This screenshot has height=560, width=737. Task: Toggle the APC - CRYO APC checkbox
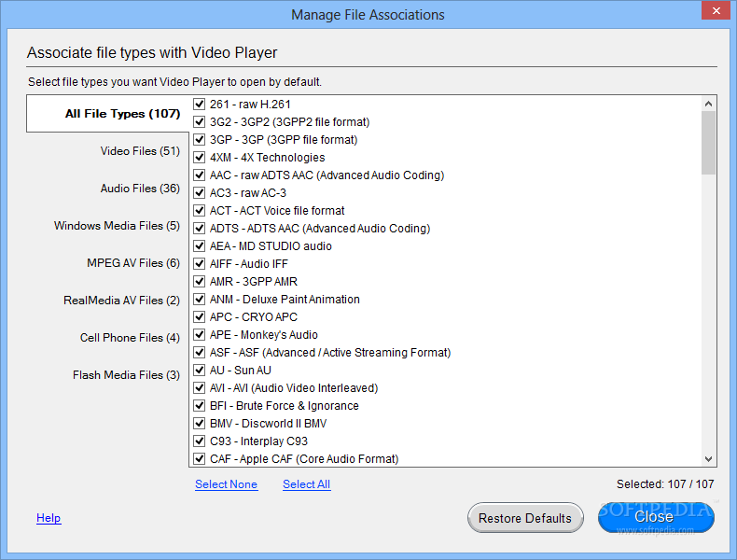(200, 317)
